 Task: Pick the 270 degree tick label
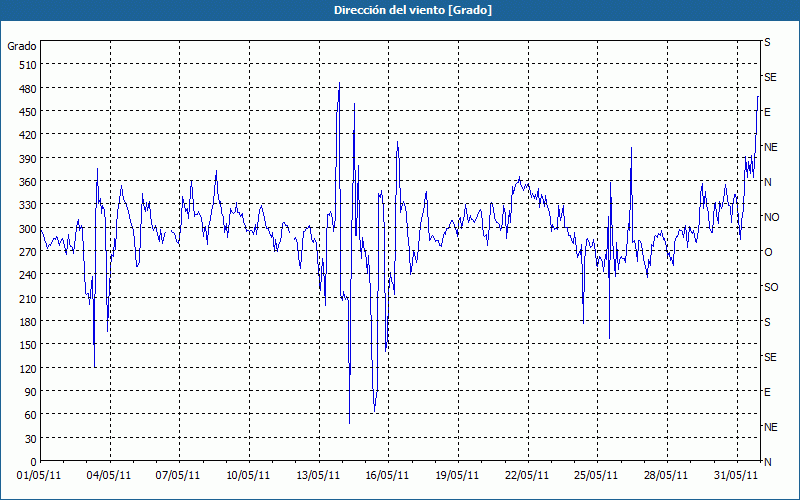28,252
